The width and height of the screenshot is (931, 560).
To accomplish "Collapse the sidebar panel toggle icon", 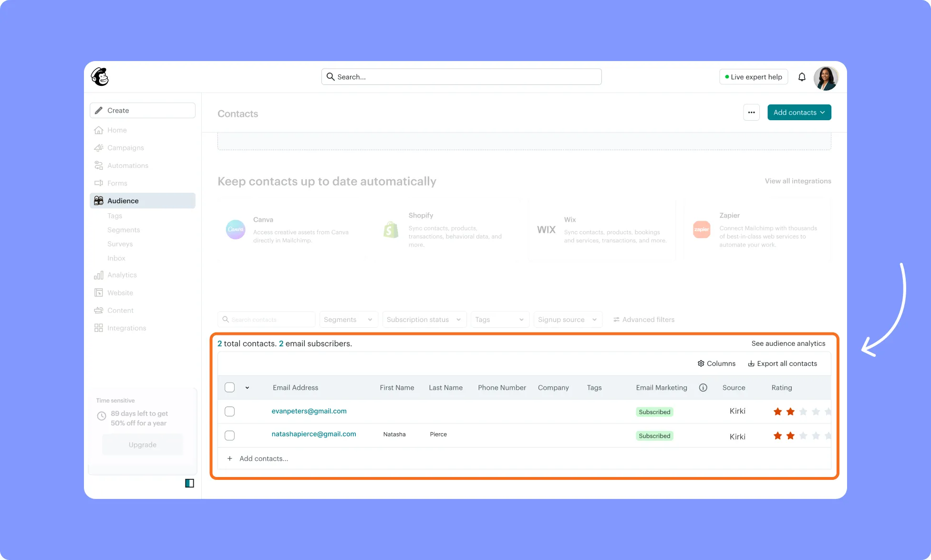I will tap(189, 483).
